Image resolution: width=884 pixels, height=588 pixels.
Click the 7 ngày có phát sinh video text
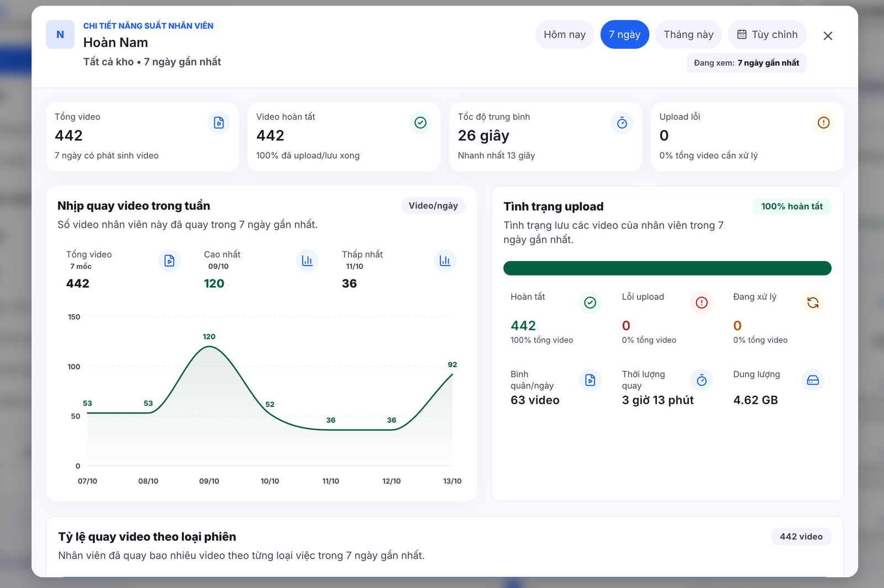(x=107, y=156)
